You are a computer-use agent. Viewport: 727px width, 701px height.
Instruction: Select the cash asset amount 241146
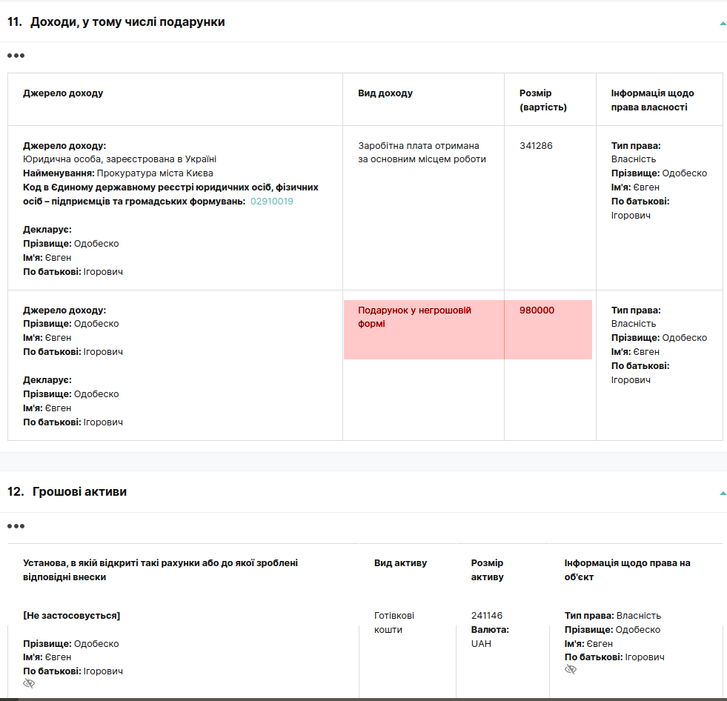487,615
